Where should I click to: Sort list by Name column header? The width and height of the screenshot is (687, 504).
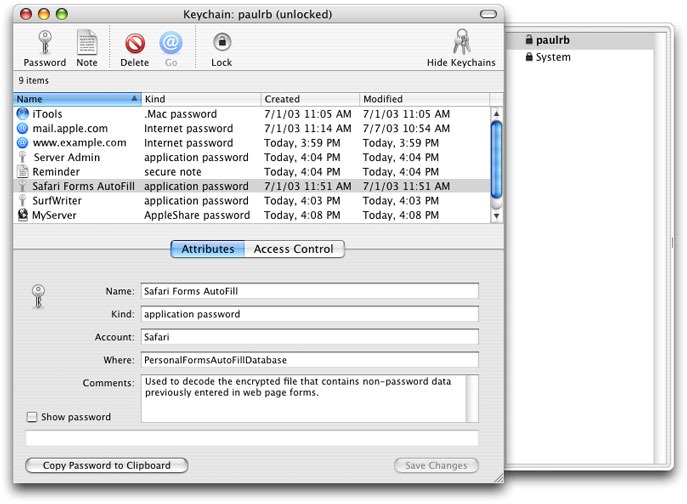click(x=76, y=99)
